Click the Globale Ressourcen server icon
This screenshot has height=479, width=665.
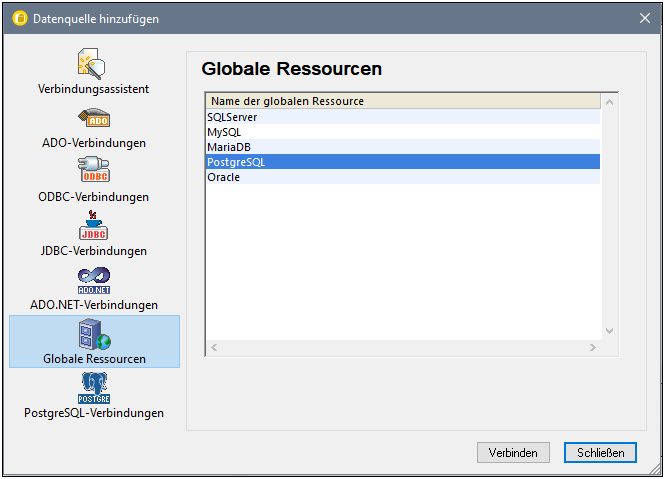pos(94,334)
